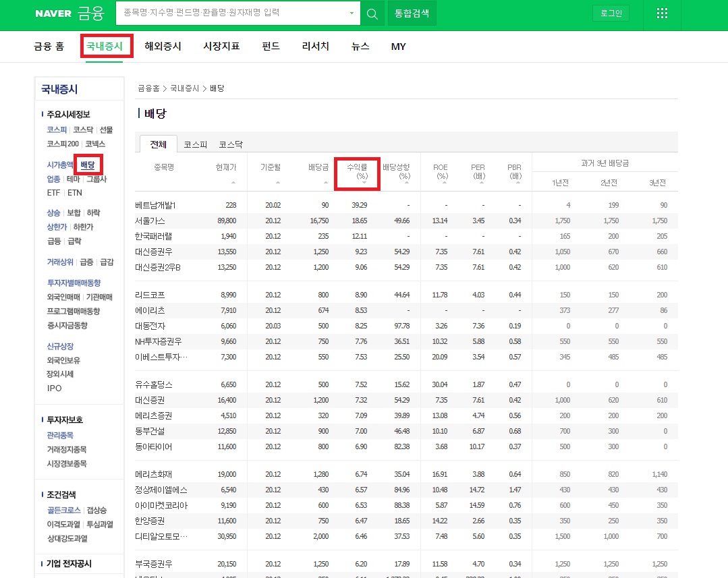This screenshot has height=578, width=728.
Task: Click 금융홈 in the breadcrumb
Action: [x=148, y=88]
